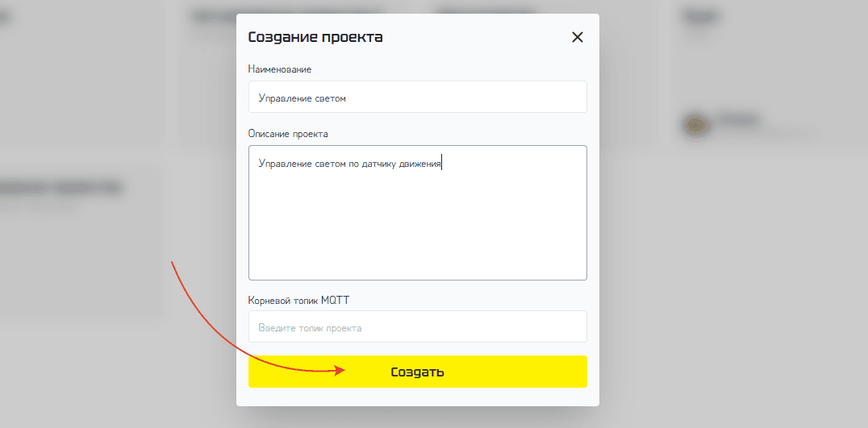Click the Наименование label
Viewport: 868px width, 428px height.
(280, 70)
